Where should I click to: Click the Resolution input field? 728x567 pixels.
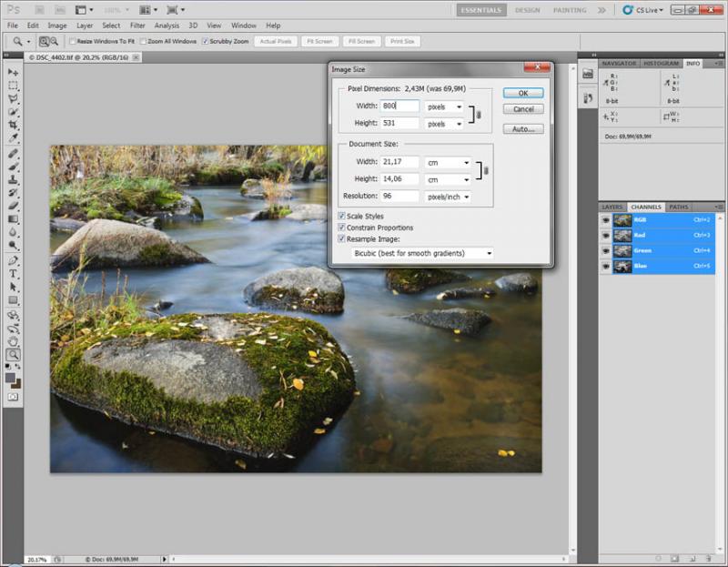[399, 196]
